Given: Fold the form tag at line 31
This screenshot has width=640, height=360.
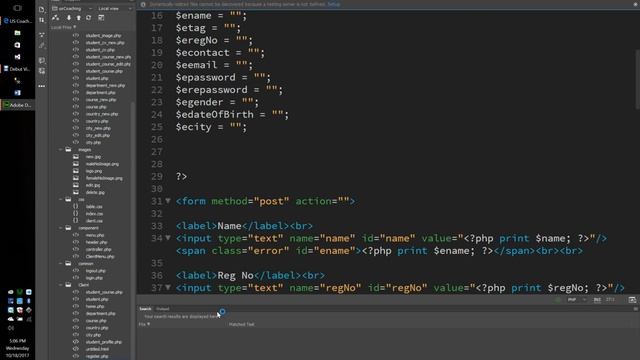Looking at the screenshot, I should pyautogui.click(x=168, y=201).
